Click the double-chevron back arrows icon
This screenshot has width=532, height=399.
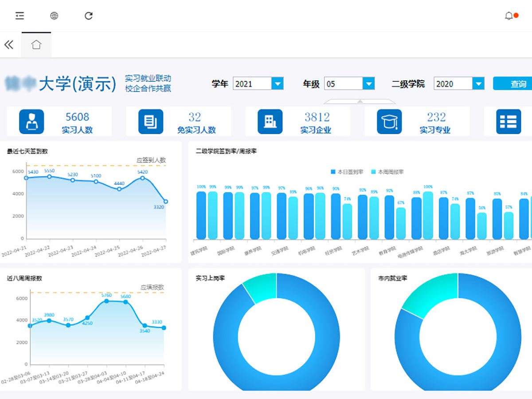pyautogui.click(x=9, y=44)
